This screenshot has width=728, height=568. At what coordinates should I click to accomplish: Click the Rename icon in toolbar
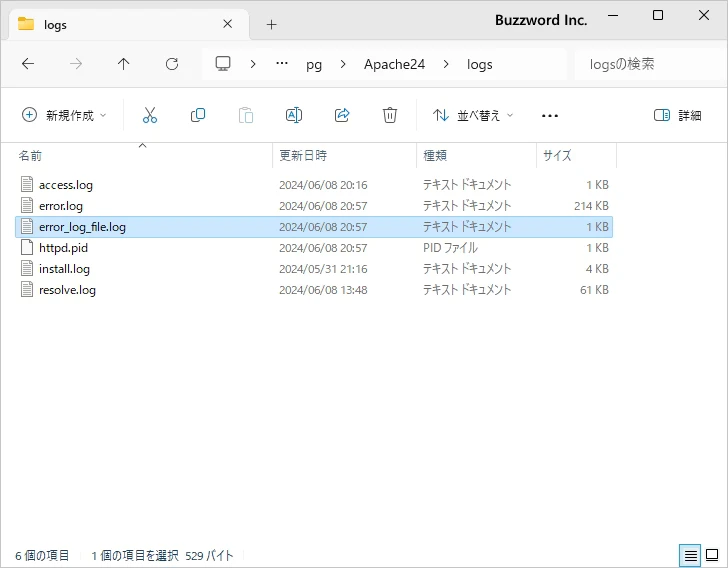tap(294, 115)
